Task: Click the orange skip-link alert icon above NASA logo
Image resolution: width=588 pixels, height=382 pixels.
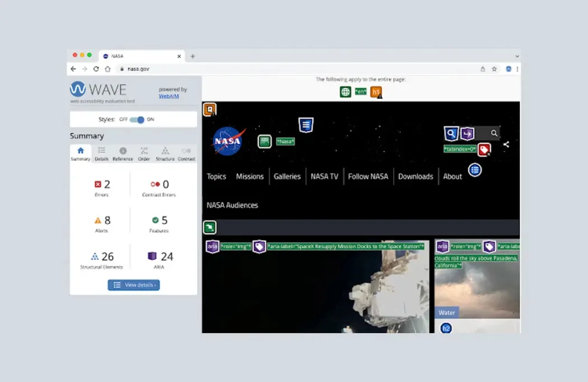Action: [210, 110]
